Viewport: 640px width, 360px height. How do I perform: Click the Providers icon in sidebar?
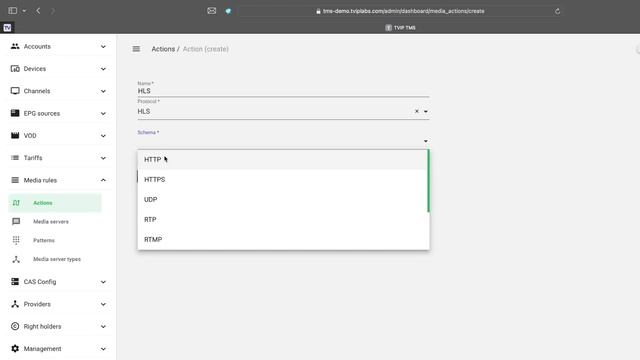click(15, 304)
